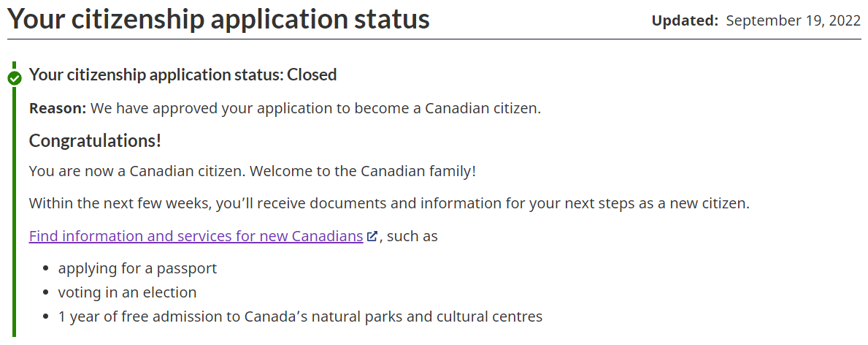Click the green checkmark status icon
The width and height of the screenshot is (868, 345).
click(x=14, y=78)
